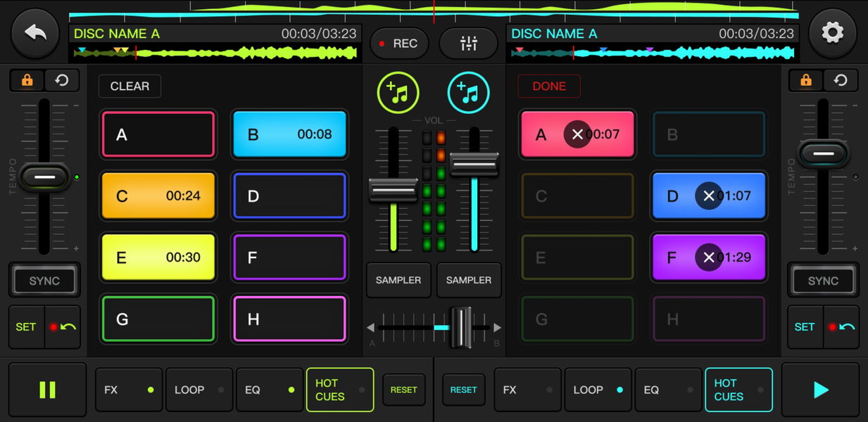Add music to the right deck

pos(468,93)
